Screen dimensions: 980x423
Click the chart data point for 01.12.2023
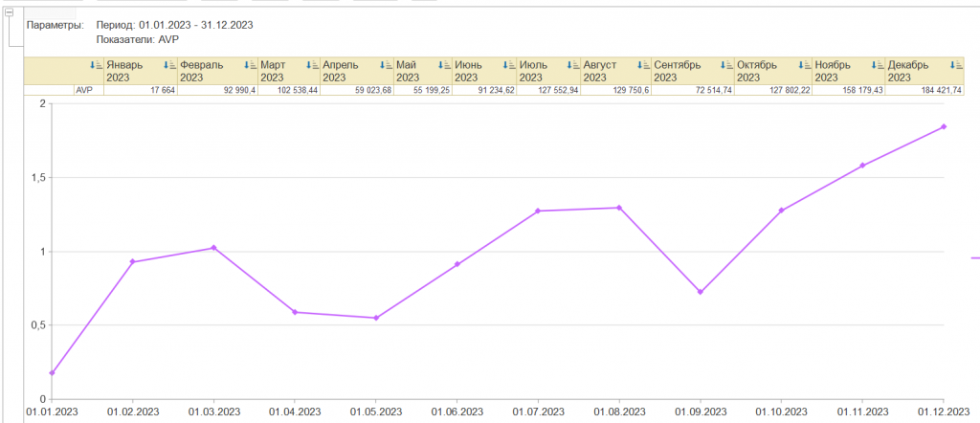tap(944, 127)
